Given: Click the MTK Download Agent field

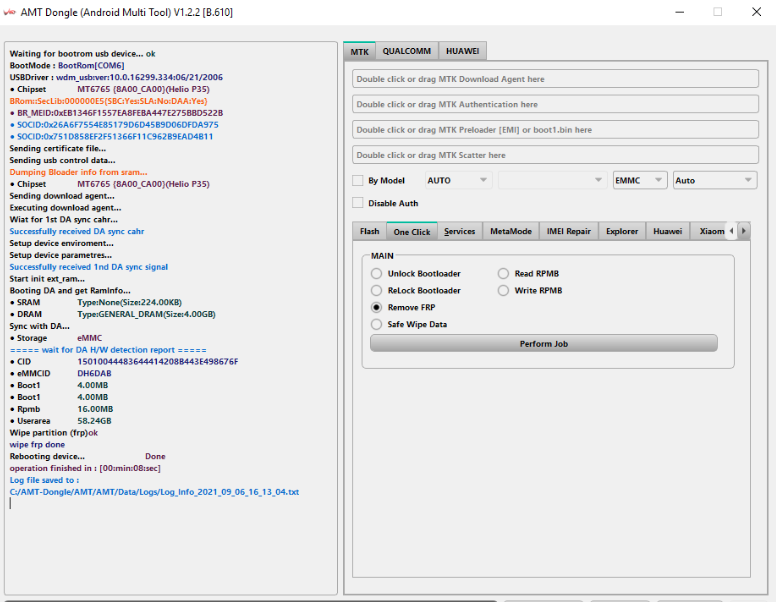Looking at the screenshot, I should (555, 79).
